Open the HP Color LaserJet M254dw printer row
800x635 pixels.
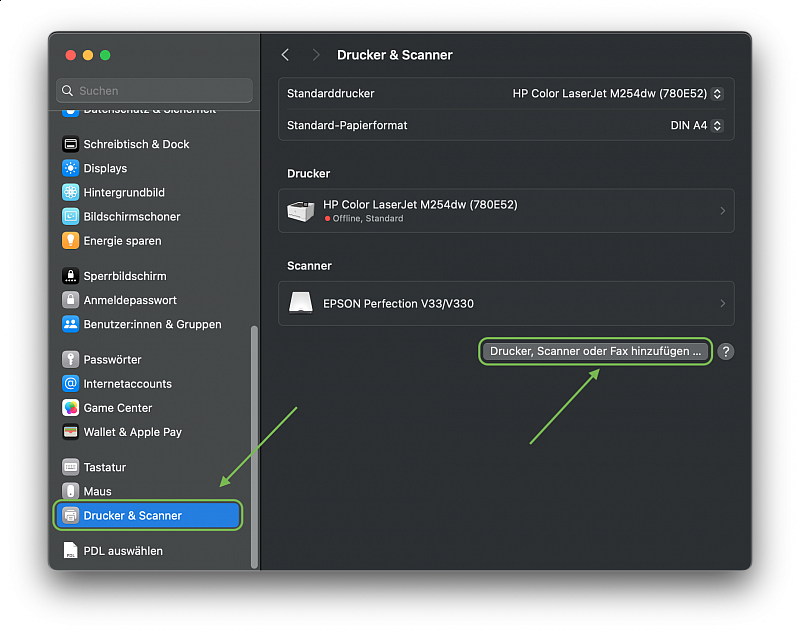coord(506,211)
